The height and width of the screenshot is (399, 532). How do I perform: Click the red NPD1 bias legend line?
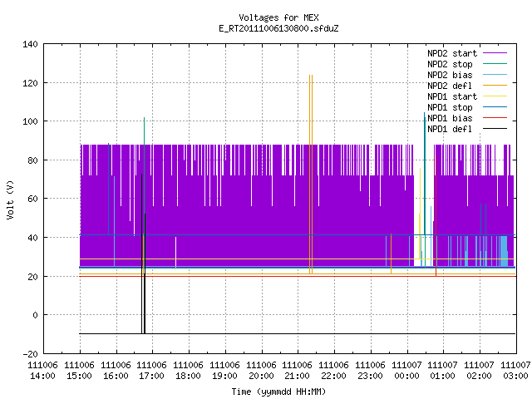click(495, 118)
